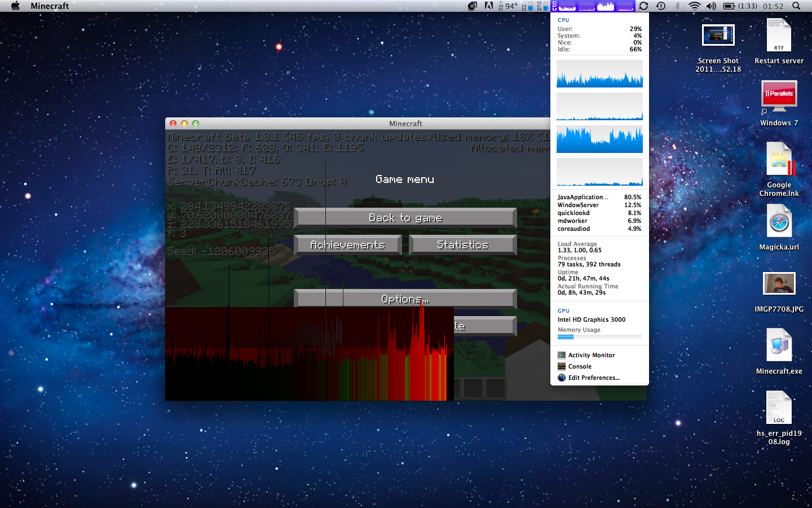This screenshot has height=508, width=812.
Task: Click the mdworker process row
Action: click(x=599, y=221)
